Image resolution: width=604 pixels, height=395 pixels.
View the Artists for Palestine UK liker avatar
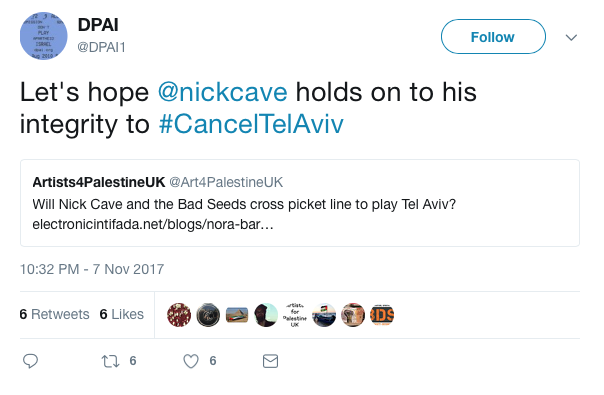tap(295, 315)
